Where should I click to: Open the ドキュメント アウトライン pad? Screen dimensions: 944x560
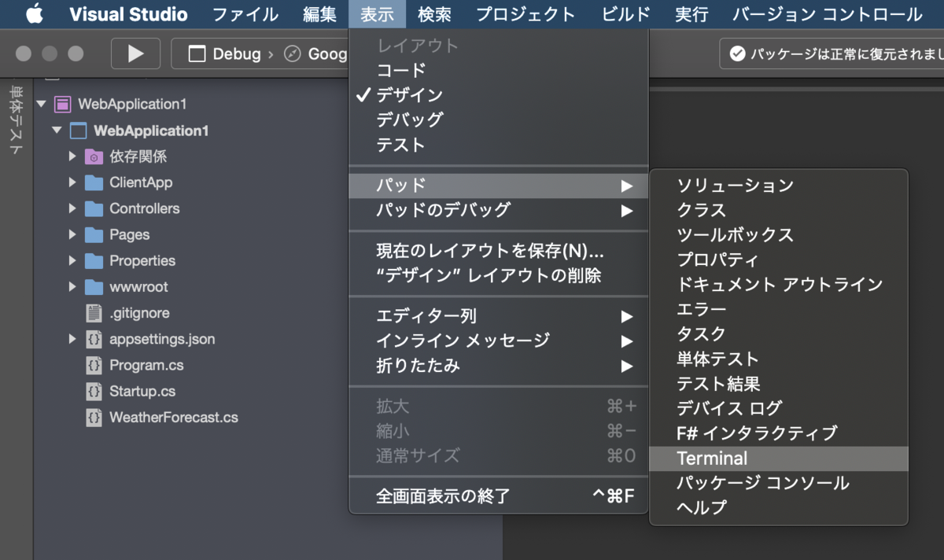click(x=779, y=285)
